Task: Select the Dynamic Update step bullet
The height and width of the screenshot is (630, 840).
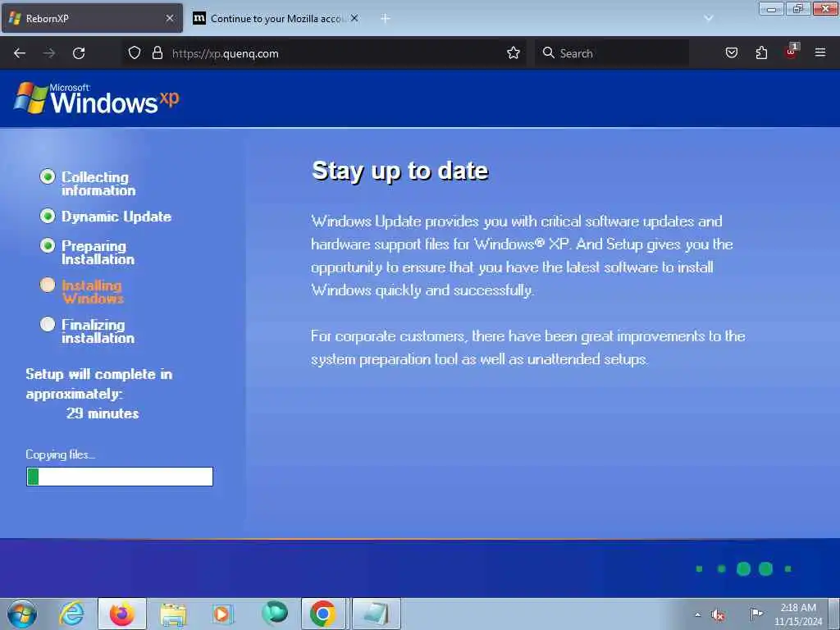Action: pos(48,216)
